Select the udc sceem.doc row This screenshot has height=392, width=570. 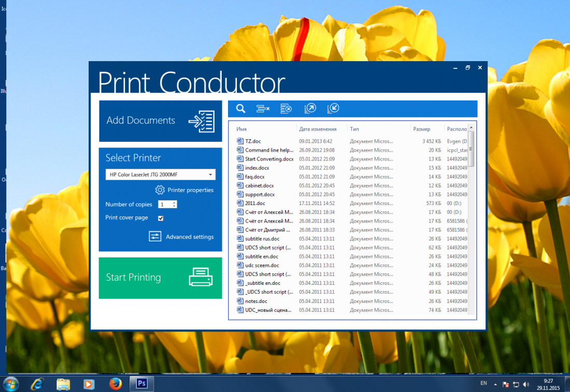click(351, 265)
